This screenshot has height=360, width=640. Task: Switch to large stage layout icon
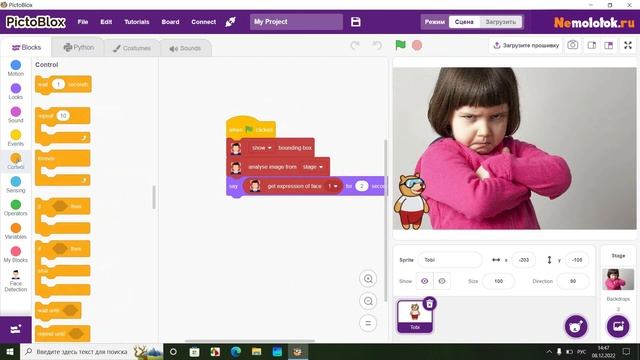click(x=609, y=45)
